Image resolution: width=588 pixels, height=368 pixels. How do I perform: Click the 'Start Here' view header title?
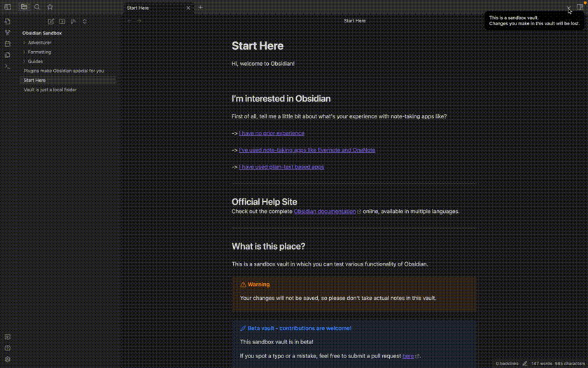355,20
